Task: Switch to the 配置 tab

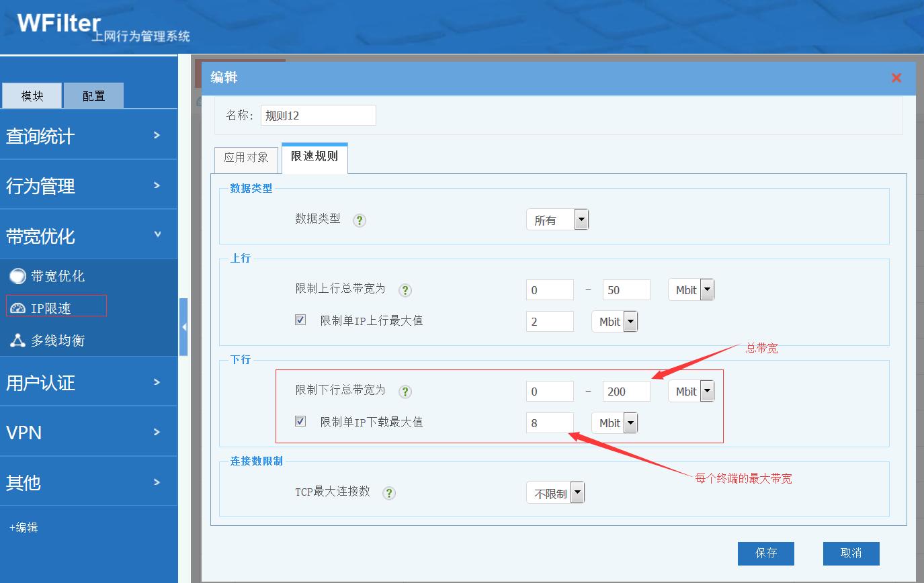Action: pyautogui.click(x=93, y=95)
